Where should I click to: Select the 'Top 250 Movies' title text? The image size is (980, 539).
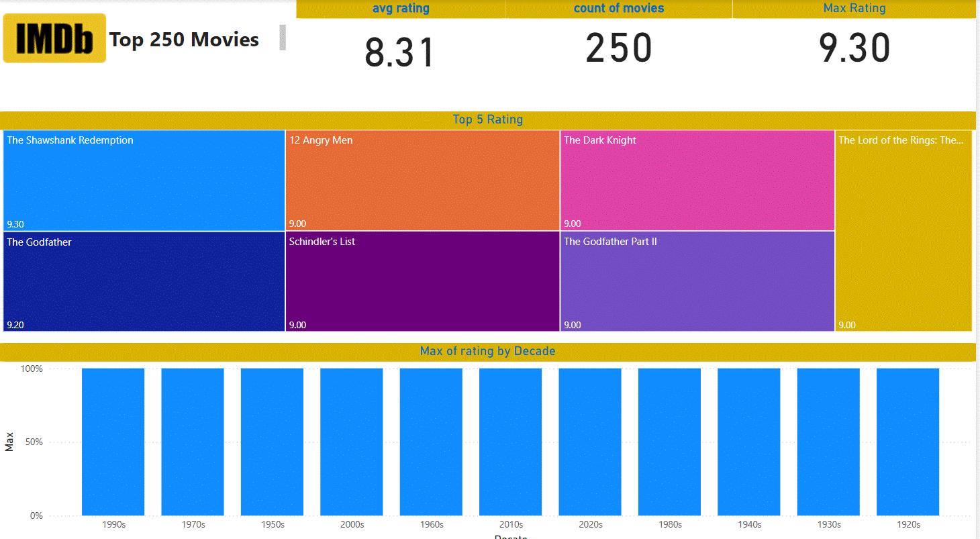coord(184,40)
